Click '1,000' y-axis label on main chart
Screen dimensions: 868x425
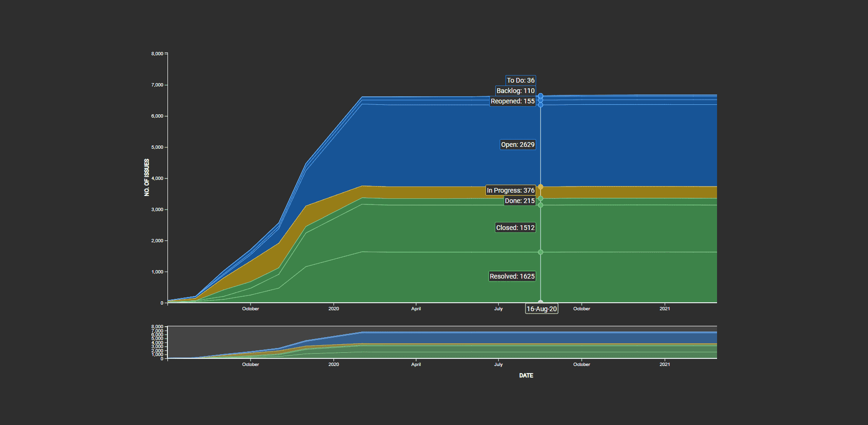[x=157, y=272]
